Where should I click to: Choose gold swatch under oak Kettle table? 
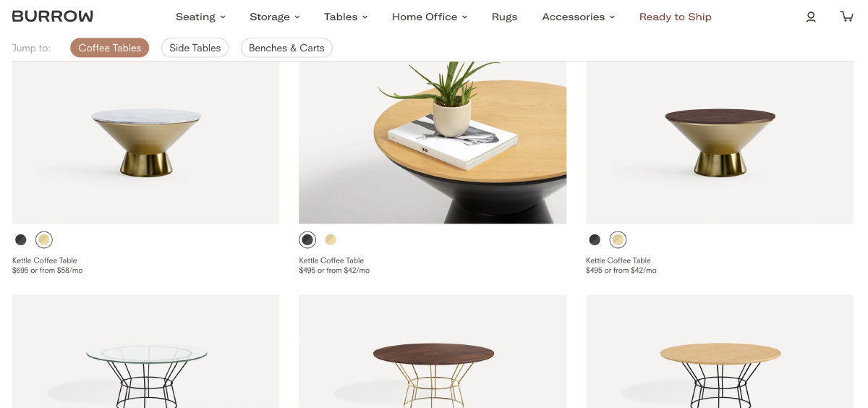pyautogui.click(x=331, y=239)
